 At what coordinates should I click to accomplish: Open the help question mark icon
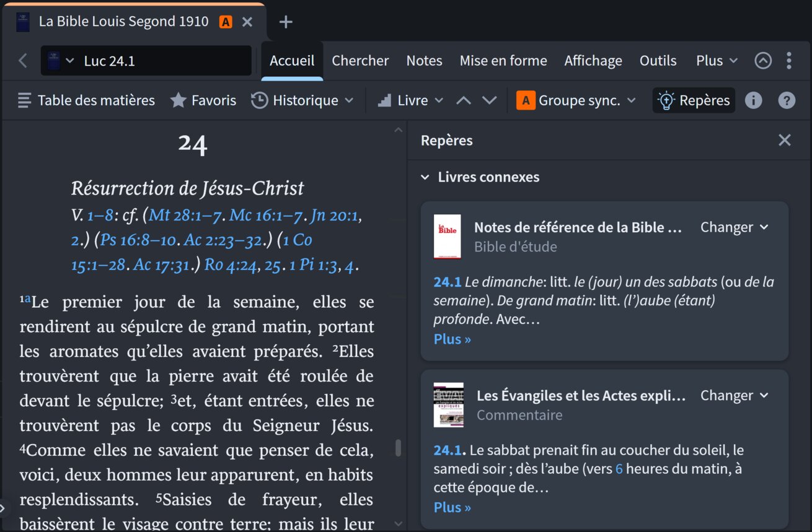787,100
